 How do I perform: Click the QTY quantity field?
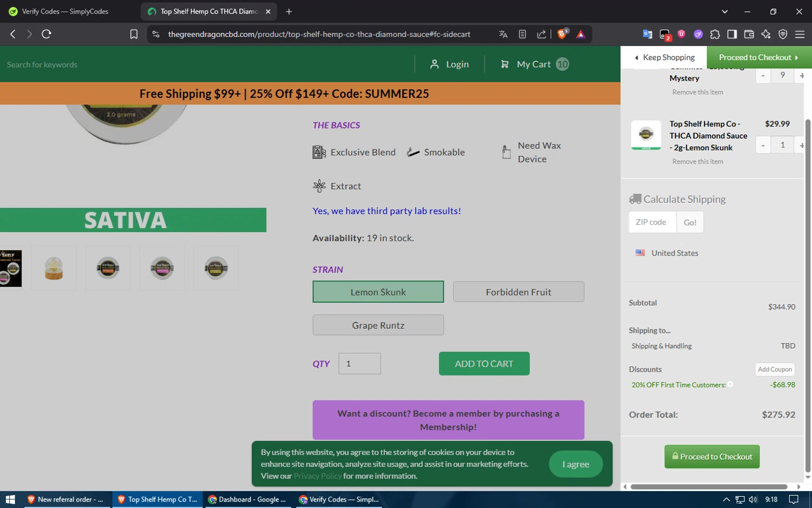359,363
